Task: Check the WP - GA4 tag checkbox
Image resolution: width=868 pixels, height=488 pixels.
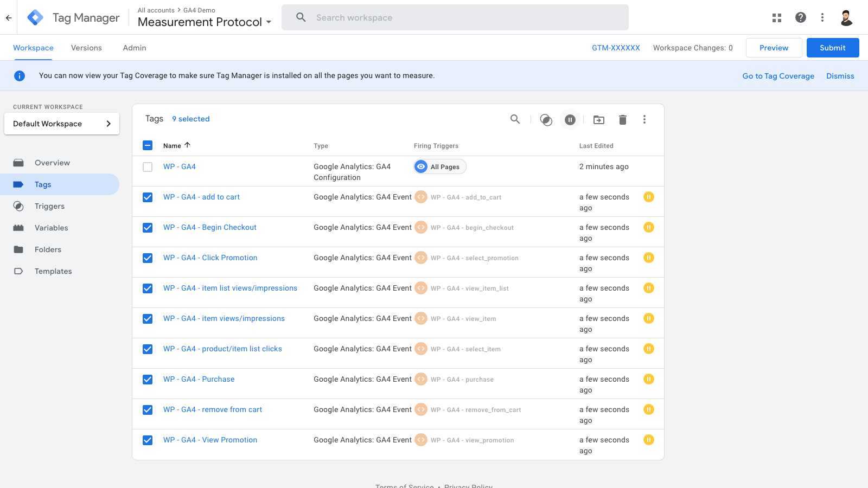Action: [x=148, y=167]
